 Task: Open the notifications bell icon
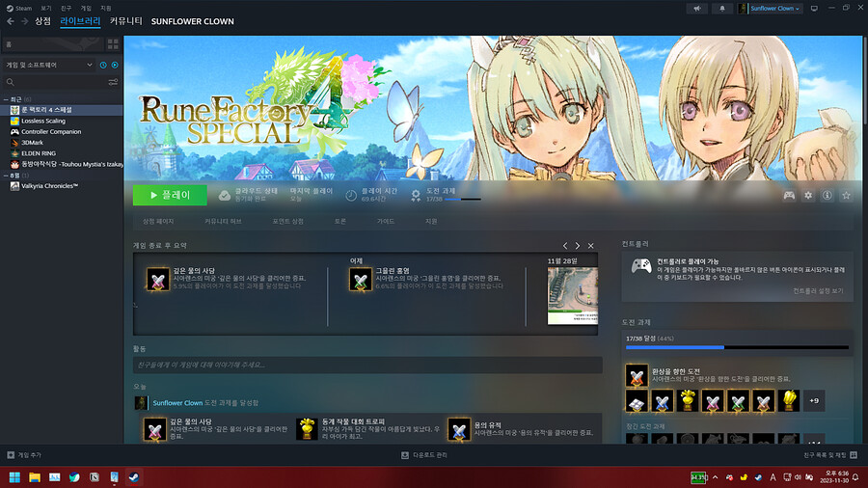721,8
